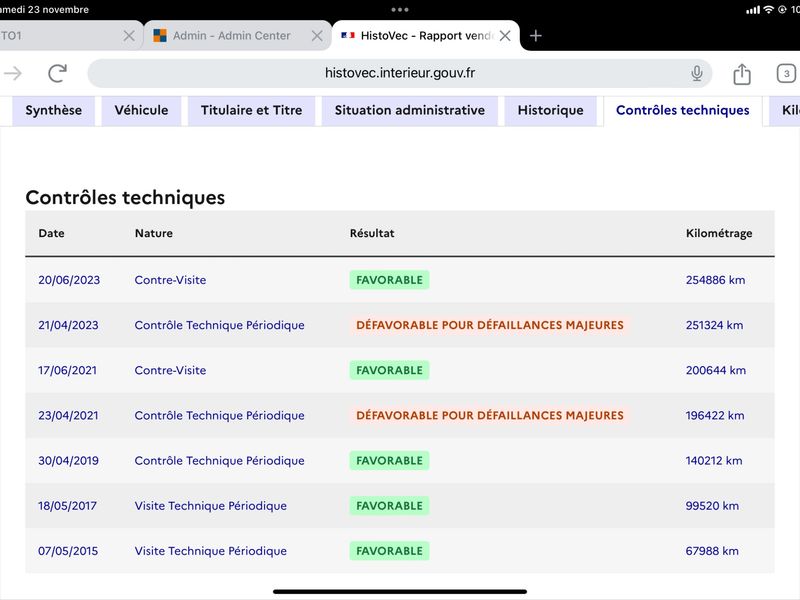Click Contrôle Technique Périodique in 30/04/2019 row
This screenshot has height=600, width=800.
pos(219,461)
